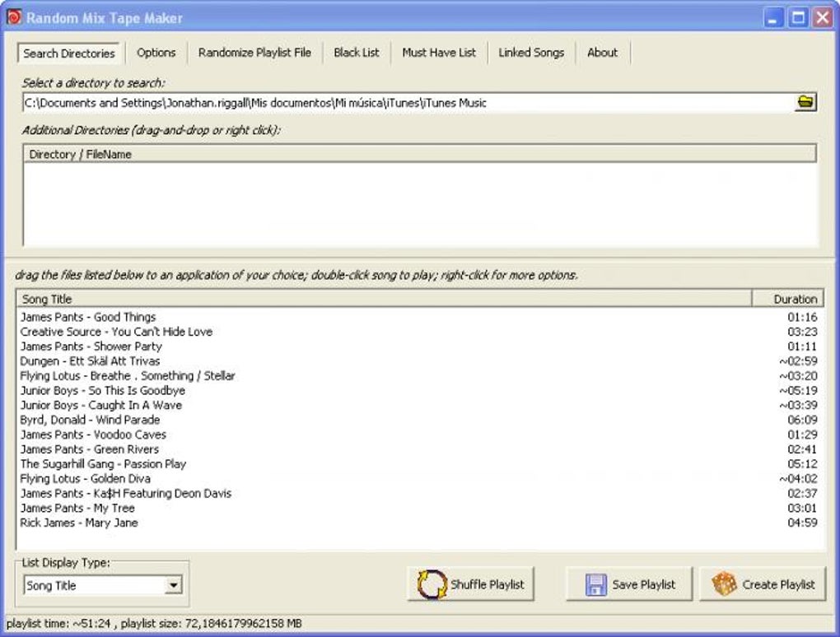
Task: Open the Options tab
Action: tap(156, 53)
